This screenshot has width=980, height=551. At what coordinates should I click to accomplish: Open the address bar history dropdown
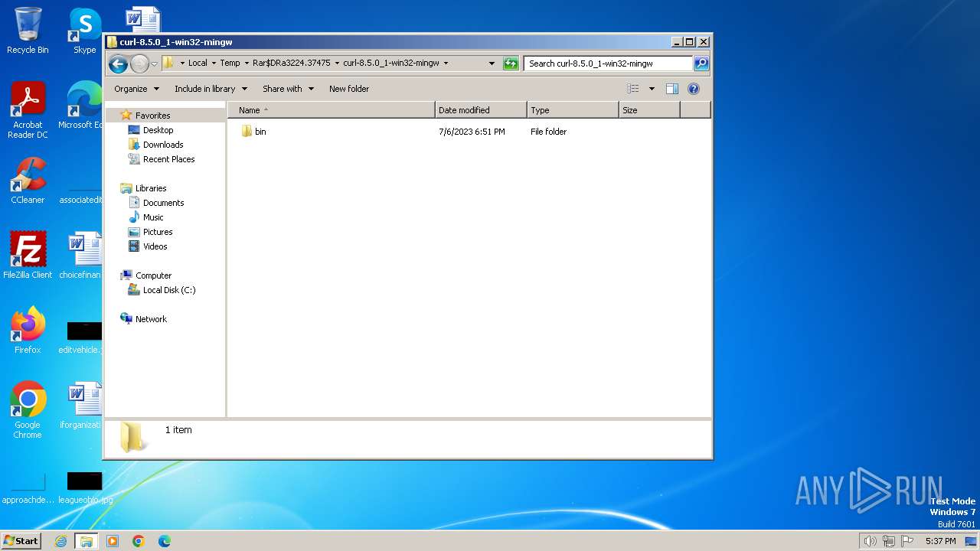click(492, 64)
